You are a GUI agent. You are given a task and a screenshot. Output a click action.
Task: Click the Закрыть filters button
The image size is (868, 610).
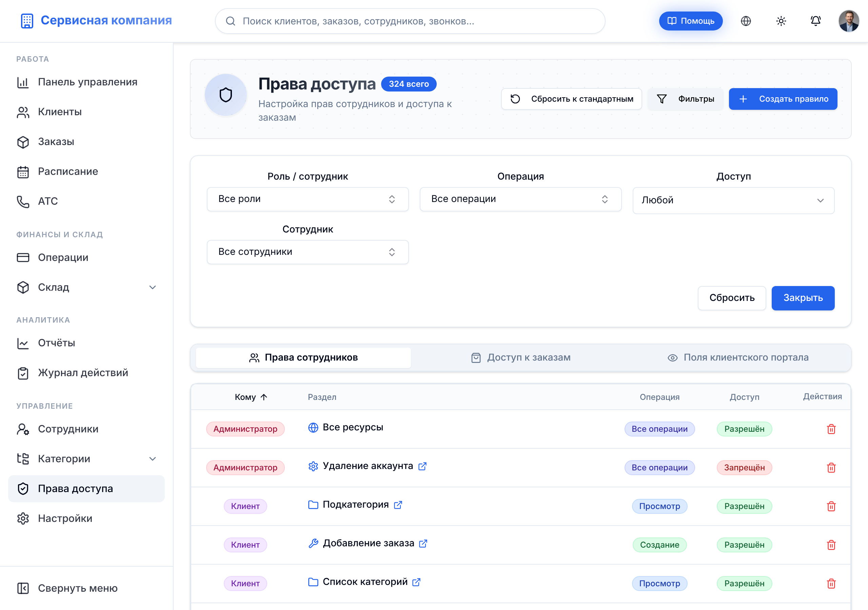803,298
